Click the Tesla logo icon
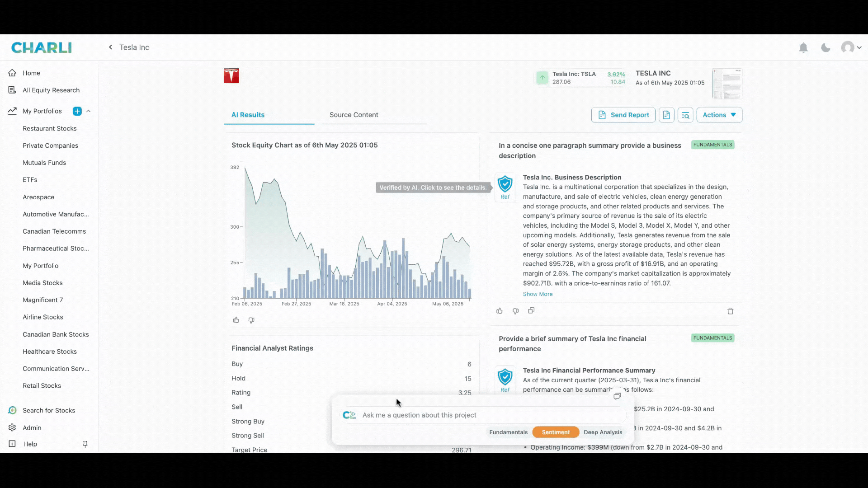The image size is (868, 488). 231,76
